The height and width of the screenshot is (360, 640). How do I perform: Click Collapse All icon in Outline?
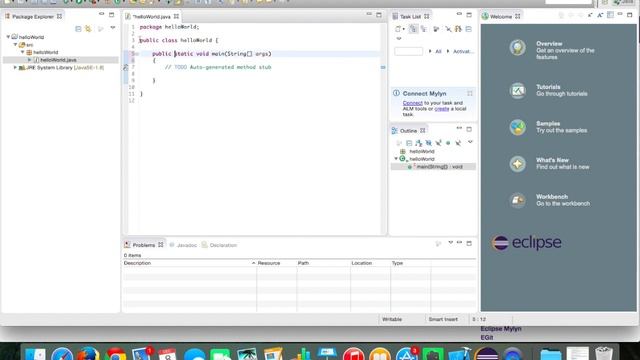409,143
